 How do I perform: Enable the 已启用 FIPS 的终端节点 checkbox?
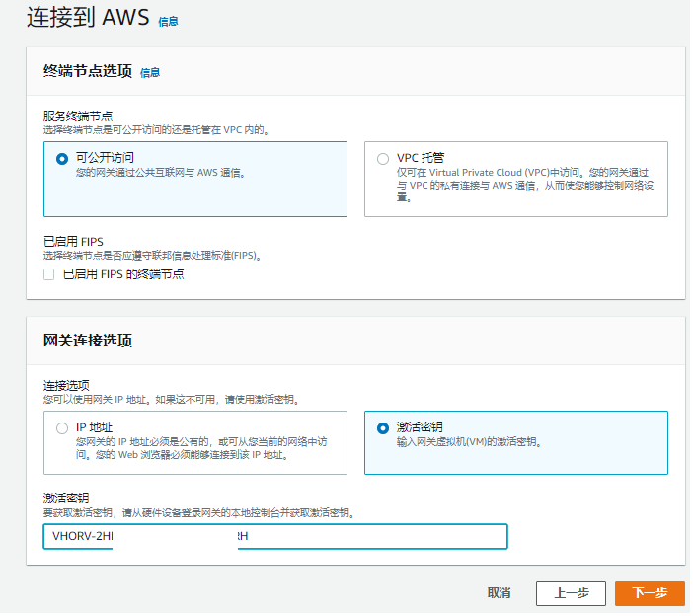(49, 275)
